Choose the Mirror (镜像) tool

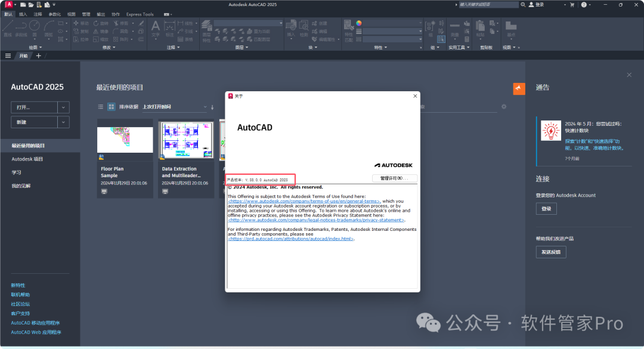(101, 31)
